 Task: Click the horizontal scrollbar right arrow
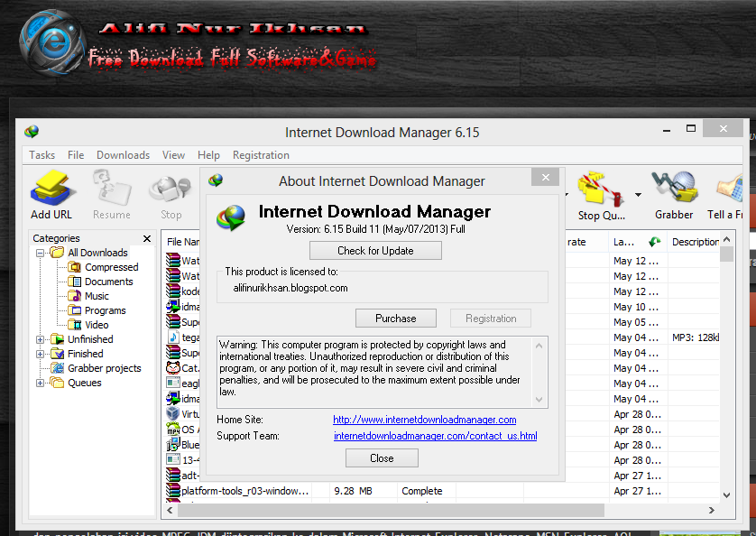pos(712,510)
